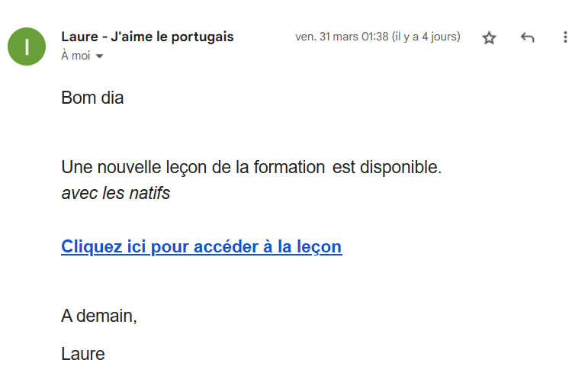
Task: Open the three-dot more options menu
Action: tap(565, 37)
